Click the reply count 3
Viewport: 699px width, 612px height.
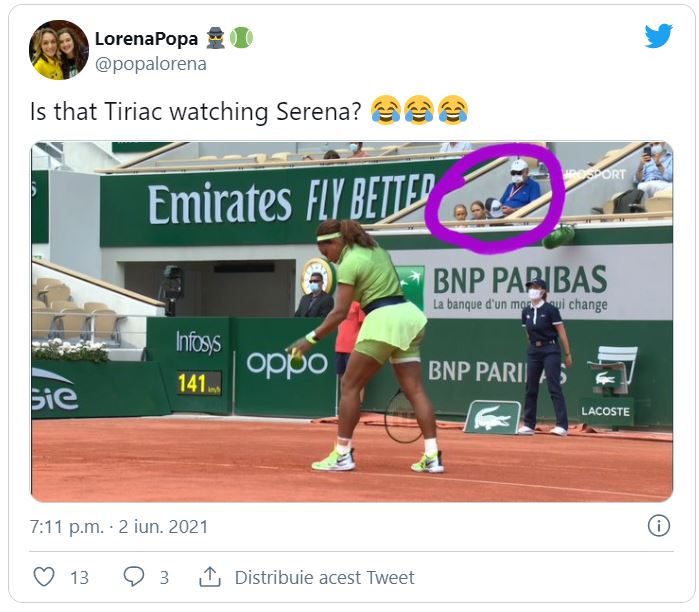(164, 578)
